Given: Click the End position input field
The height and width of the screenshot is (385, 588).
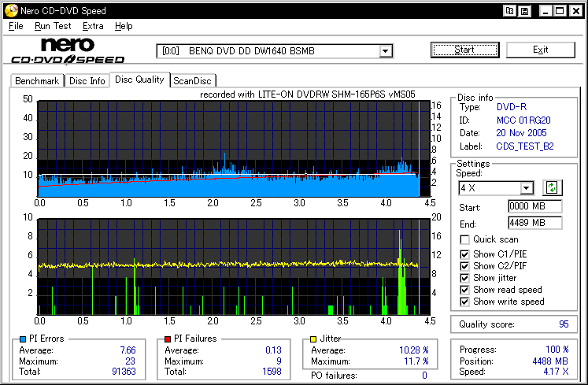Looking at the screenshot, I should point(534,223).
